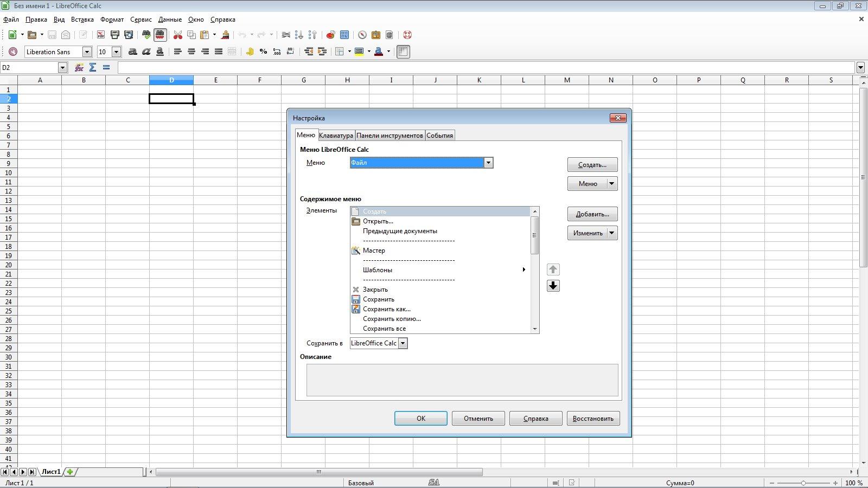
Task: Click the Cut scissors icon
Action: pos(177,35)
